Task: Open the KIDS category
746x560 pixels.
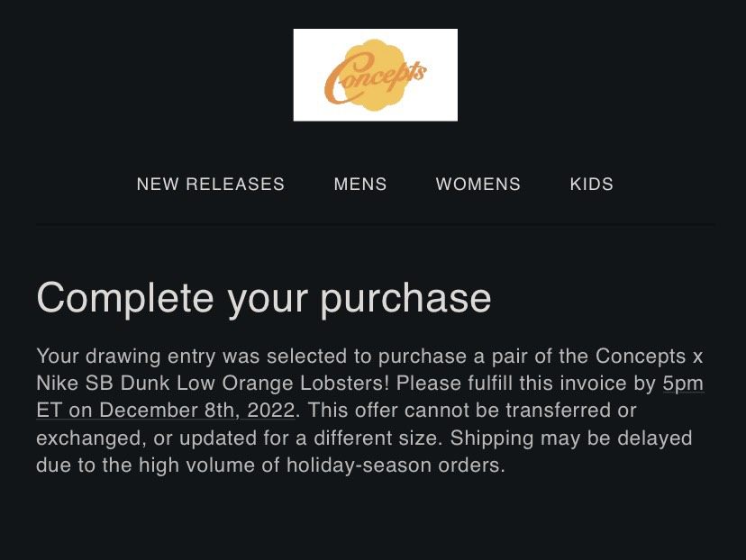Action: [x=592, y=184]
